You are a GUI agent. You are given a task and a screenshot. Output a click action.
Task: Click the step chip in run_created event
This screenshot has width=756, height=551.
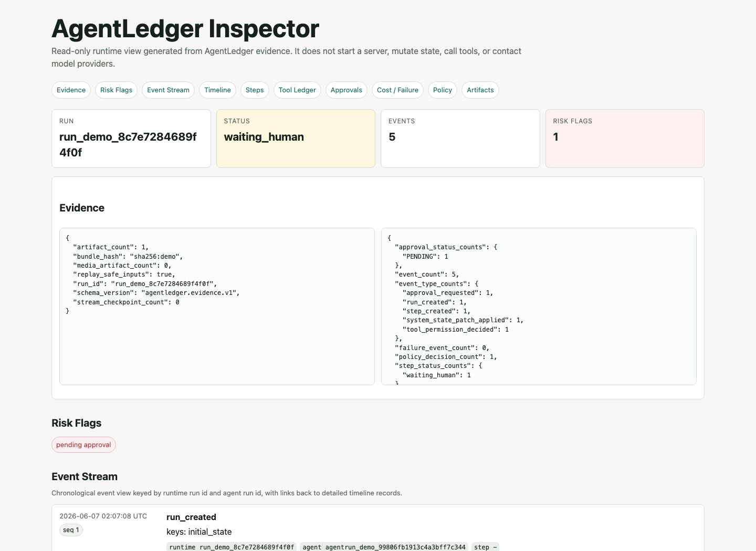pyautogui.click(x=485, y=547)
